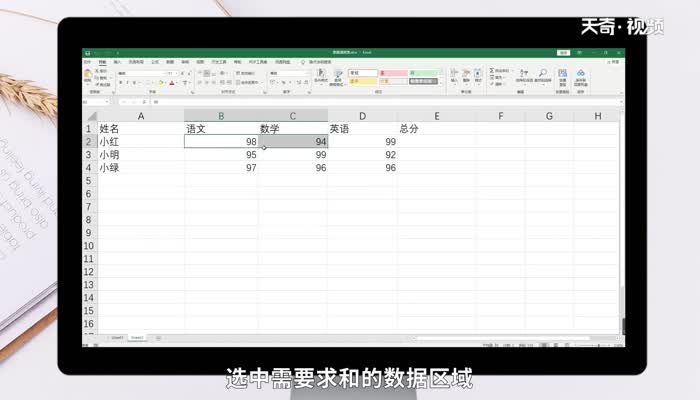Switch to the Page Layout ribbon tab
This screenshot has width=700, height=400.
click(x=136, y=62)
